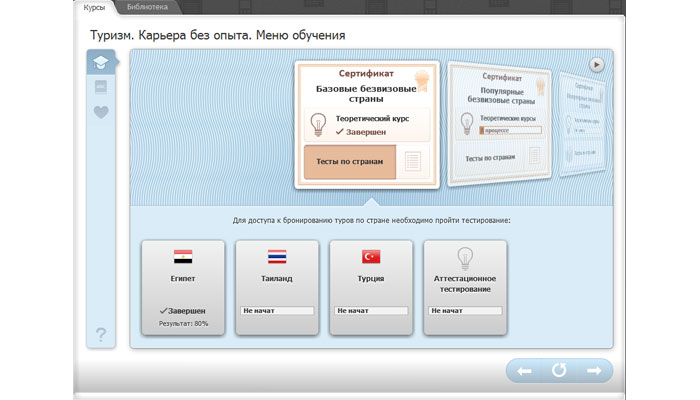
Task: Click the Результат: 80% text
Action: [x=183, y=324]
